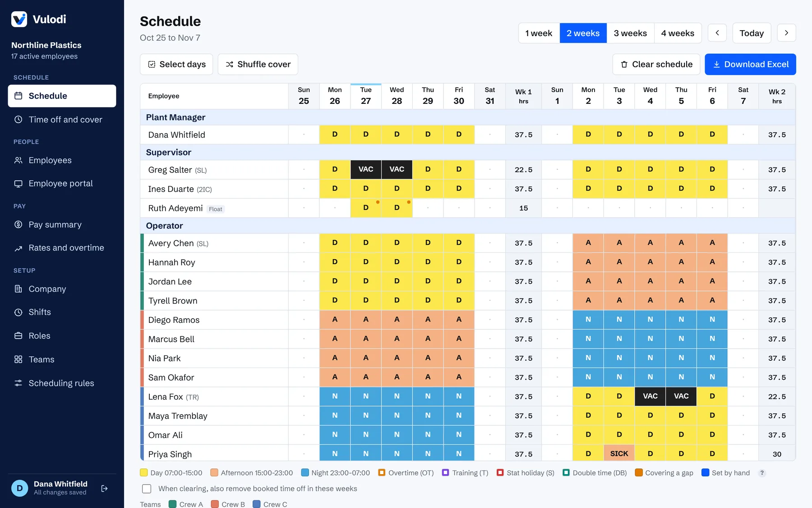The width and height of the screenshot is (812, 508).
Task: Switch to the 3 weeks view
Action: [x=630, y=33]
